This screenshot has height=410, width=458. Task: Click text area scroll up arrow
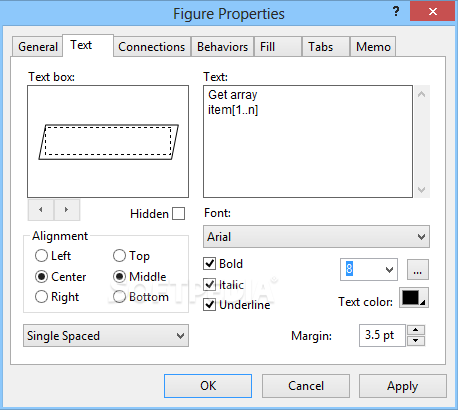pyautogui.click(x=422, y=94)
